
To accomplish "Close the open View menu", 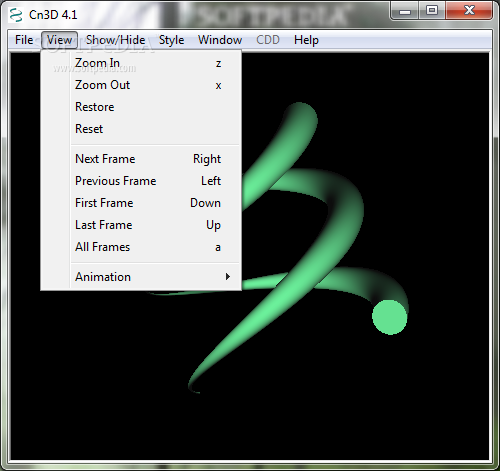I will pos(59,40).
